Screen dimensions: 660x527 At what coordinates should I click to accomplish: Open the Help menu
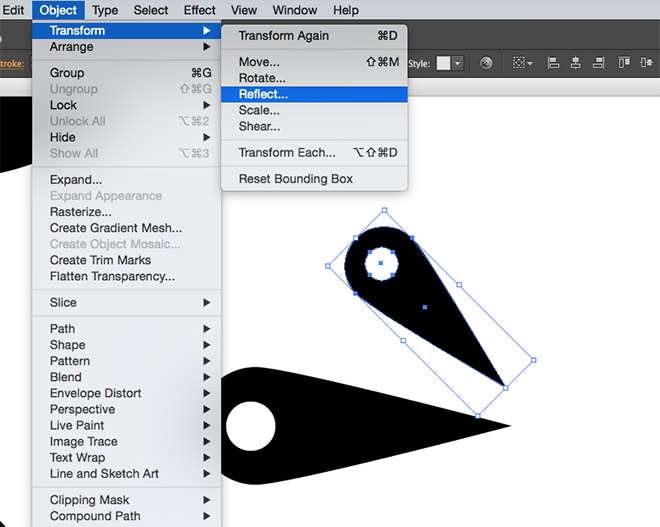coord(346,10)
